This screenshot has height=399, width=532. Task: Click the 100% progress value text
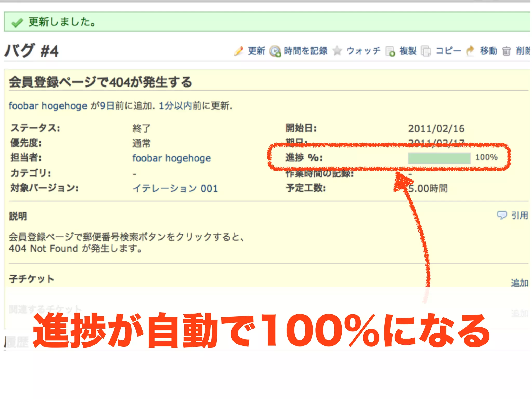coord(486,157)
